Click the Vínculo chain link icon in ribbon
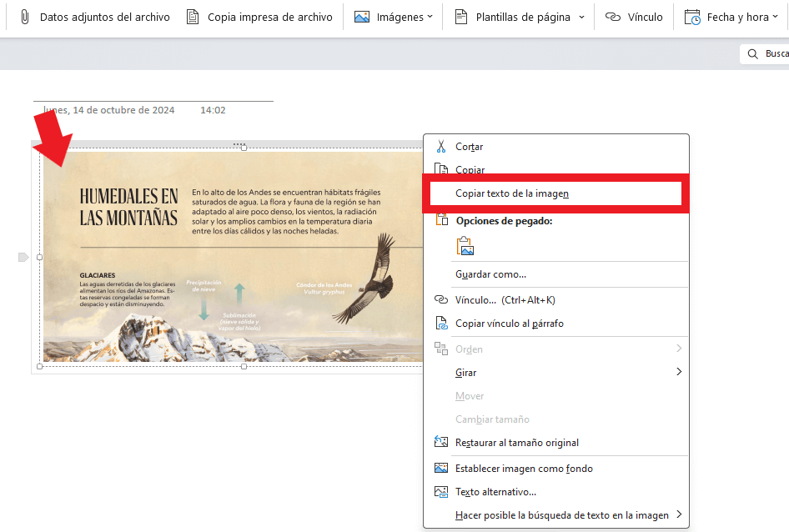The image size is (789, 532). tap(612, 18)
